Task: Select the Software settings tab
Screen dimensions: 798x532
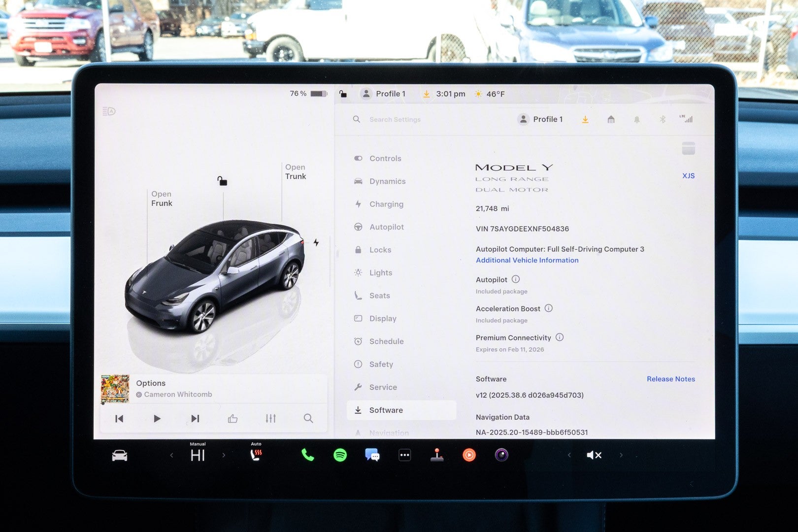Action: [386, 410]
